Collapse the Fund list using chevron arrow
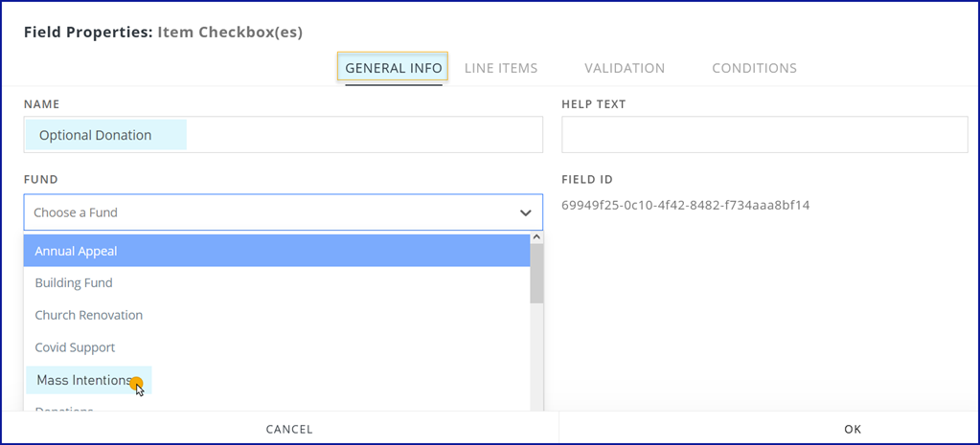Screen dimensions: 980x445 tap(525, 212)
